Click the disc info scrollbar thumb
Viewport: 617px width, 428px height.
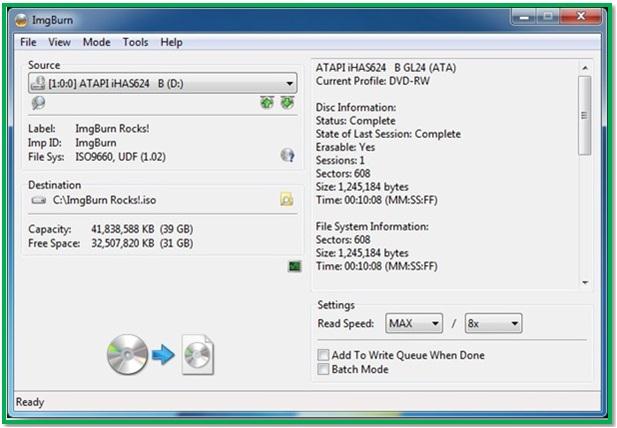coord(585,116)
